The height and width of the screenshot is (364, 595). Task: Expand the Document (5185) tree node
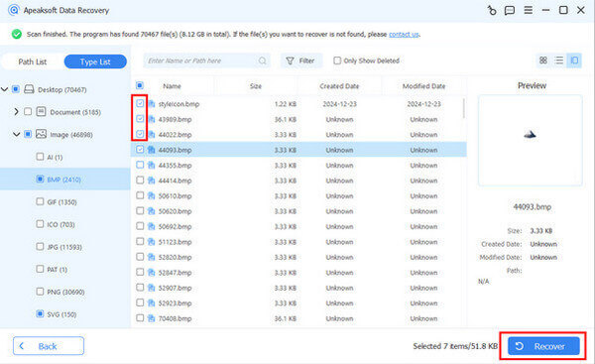click(16, 112)
